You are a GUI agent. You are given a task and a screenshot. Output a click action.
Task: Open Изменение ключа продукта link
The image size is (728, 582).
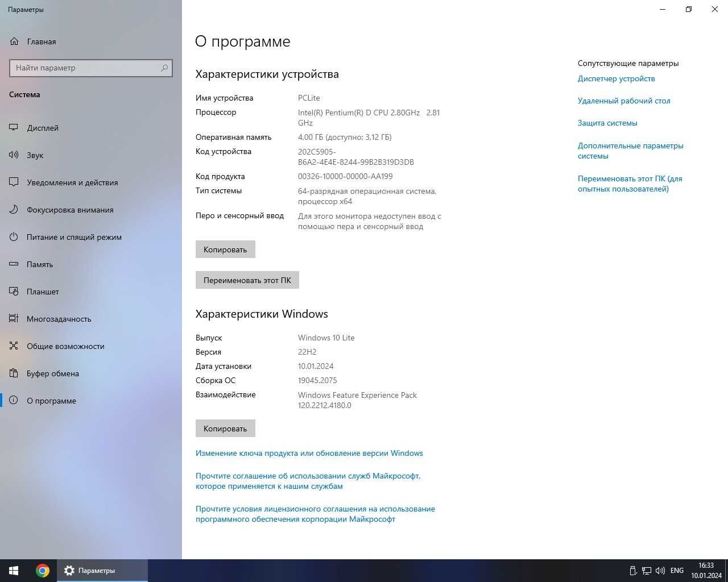(309, 453)
